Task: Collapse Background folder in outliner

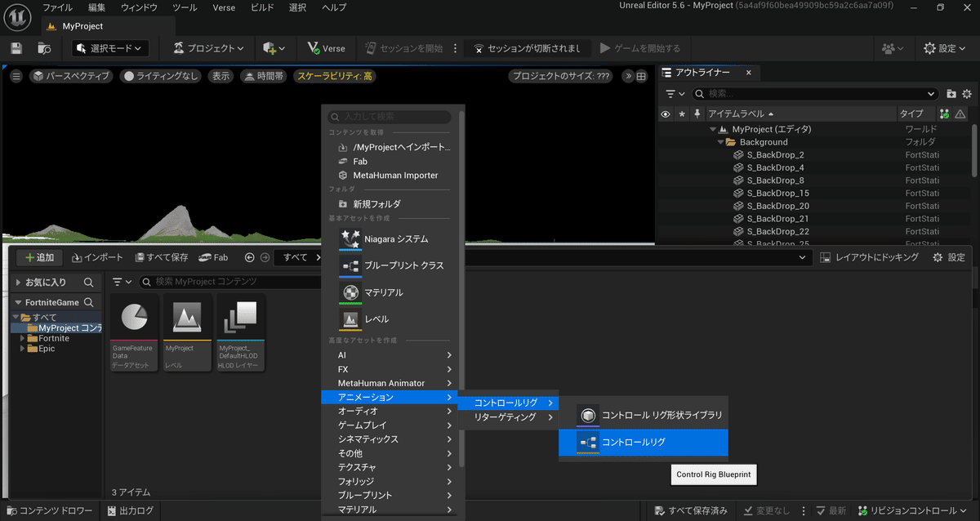Action: tap(720, 142)
